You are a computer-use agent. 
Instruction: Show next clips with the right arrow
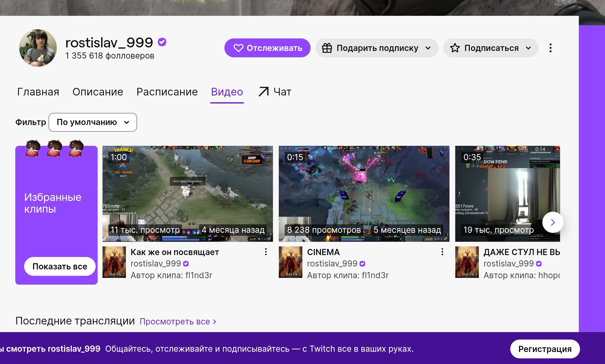point(553,222)
